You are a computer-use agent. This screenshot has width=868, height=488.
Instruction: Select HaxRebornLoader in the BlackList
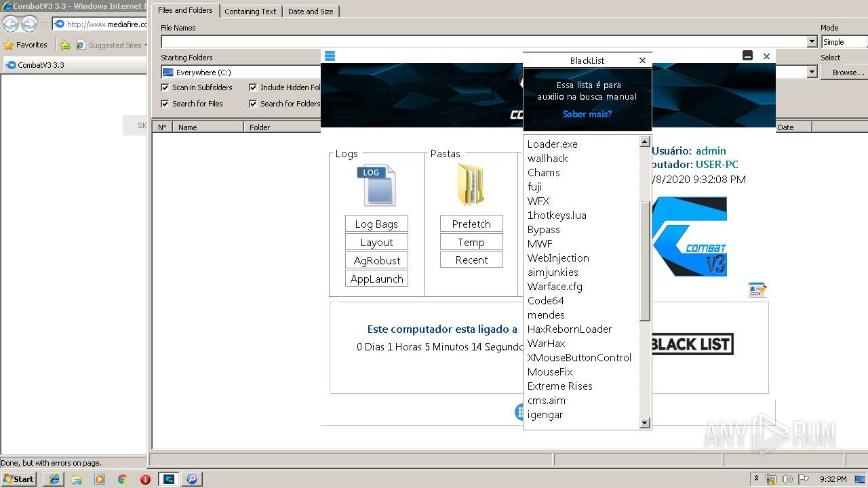570,329
